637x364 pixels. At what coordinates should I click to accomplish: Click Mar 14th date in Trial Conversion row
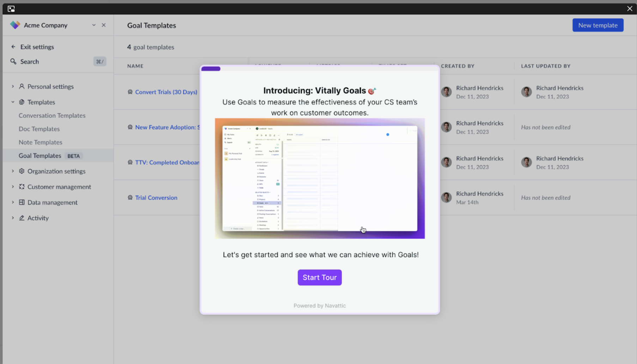[x=467, y=202]
